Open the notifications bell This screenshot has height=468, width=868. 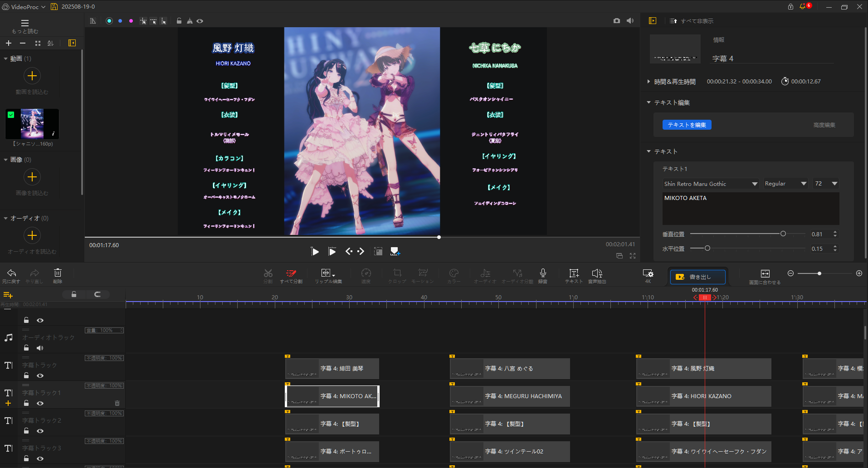point(803,7)
